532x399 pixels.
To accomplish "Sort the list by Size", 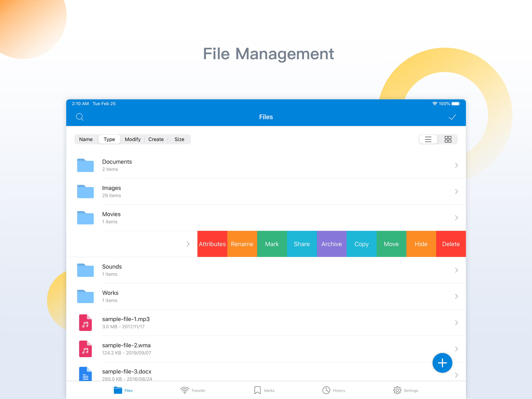I will 179,139.
